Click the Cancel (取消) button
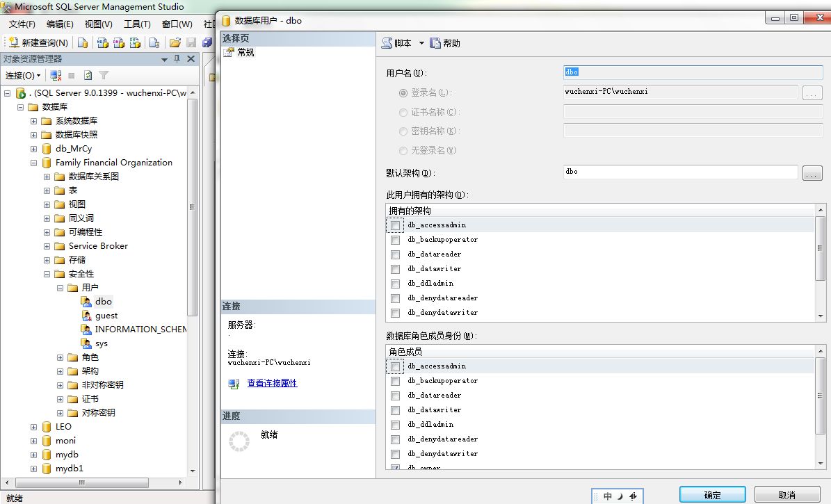Viewport: 831px width, 504px height. click(x=787, y=495)
